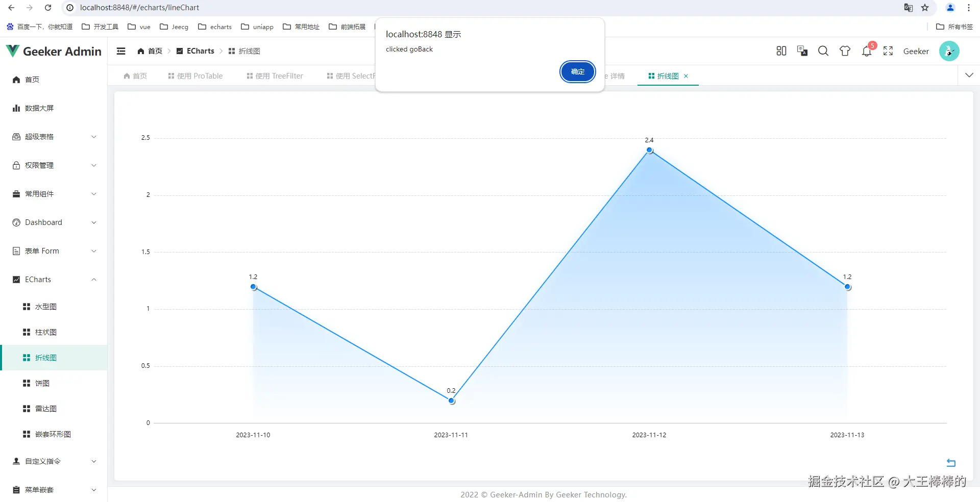Switch to the 使用 TreeFilter tab
980x502 pixels.
[275, 76]
